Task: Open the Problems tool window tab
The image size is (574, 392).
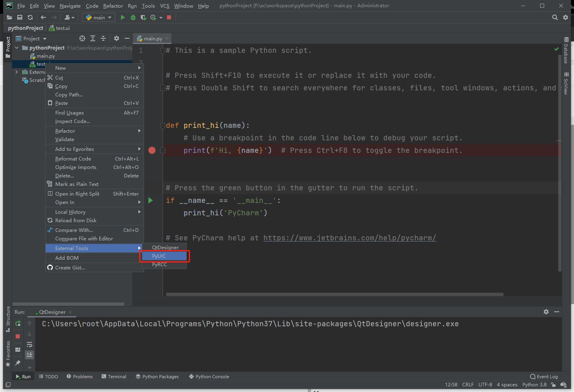Action: tap(80, 376)
